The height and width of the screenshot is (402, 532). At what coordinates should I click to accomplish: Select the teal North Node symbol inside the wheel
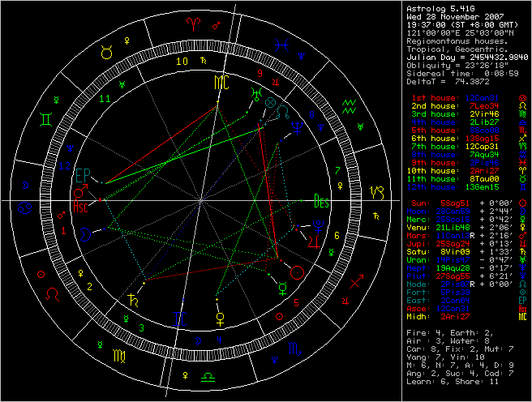point(282,112)
